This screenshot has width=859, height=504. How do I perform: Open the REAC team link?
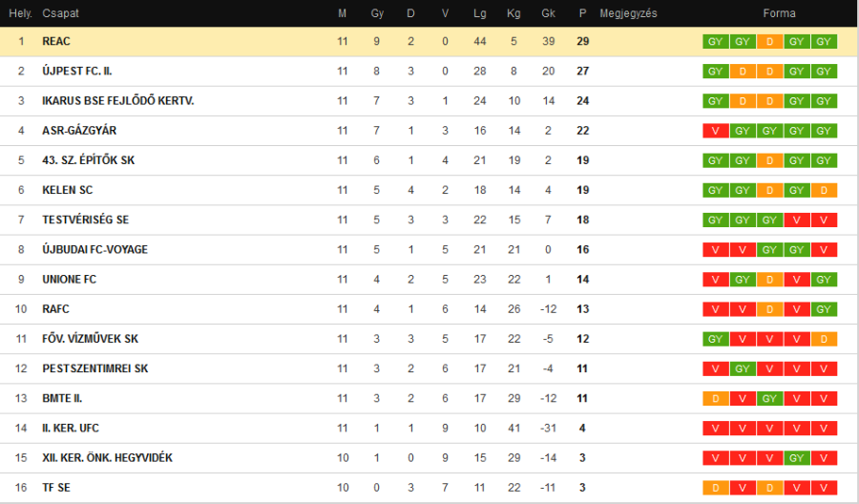pos(56,42)
